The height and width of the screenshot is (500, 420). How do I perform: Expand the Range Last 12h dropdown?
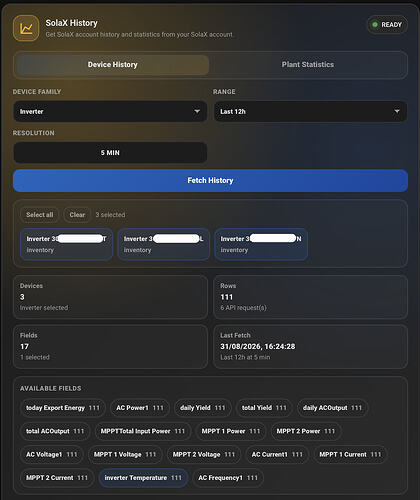click(310, 111)
